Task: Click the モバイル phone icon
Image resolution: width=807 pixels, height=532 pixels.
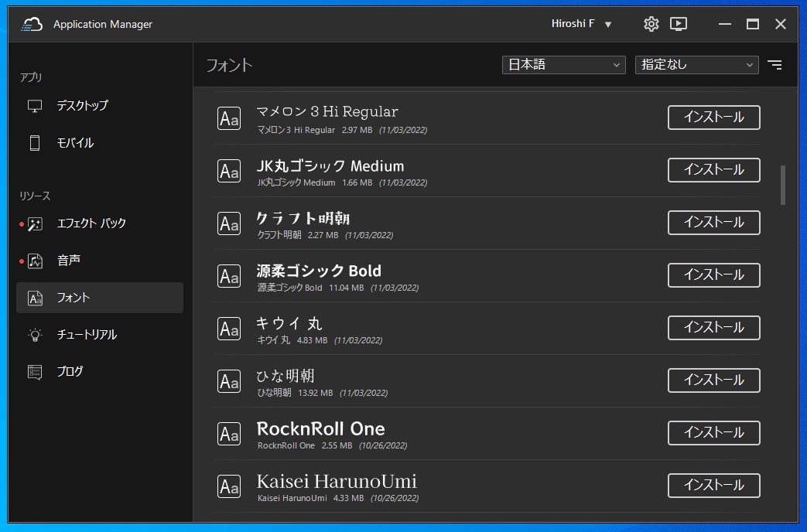Action: pyautogui.click(x=35, y=143)
